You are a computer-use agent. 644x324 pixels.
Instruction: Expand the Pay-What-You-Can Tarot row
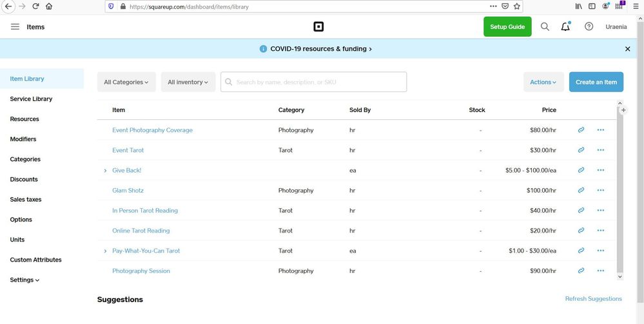click(x=105, y=251)
